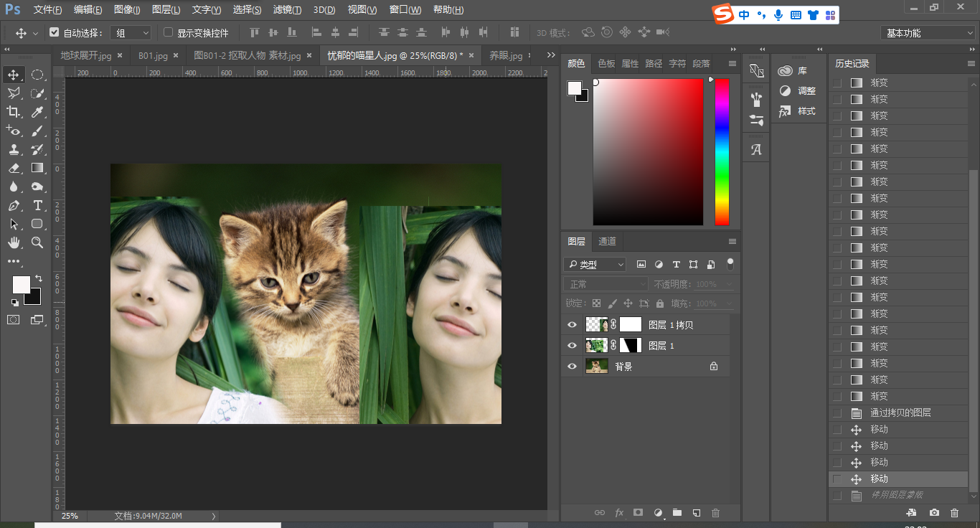This screenshot has width=980, height=528.
Task: Toggle the layer filter switch
Action: 730,263
